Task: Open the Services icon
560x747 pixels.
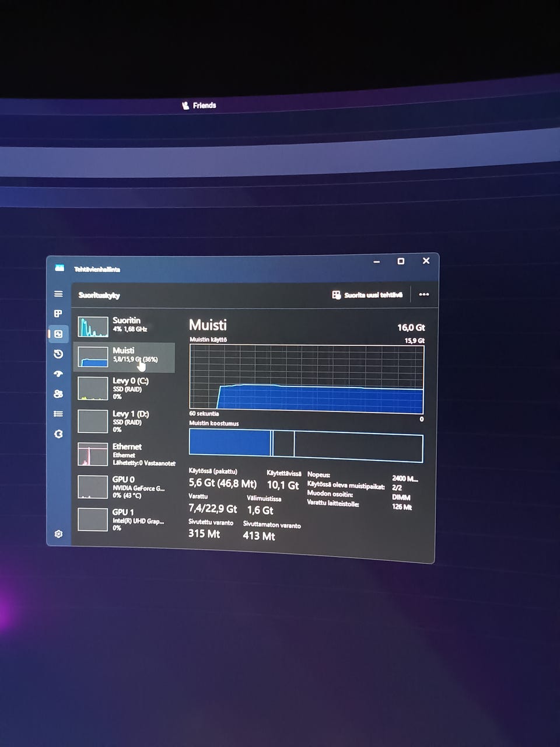Action: tap(58, 434)
